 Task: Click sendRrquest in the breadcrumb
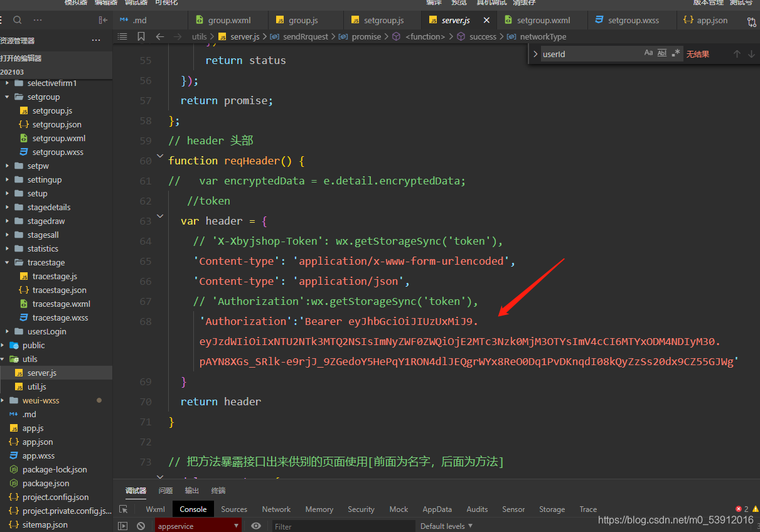coord(306,37)
